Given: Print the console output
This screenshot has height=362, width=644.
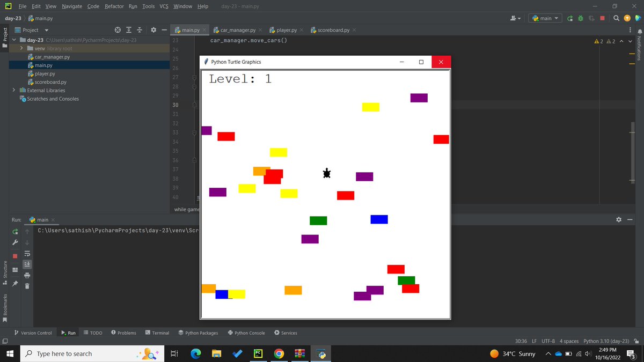Looking at the screenshot, I should coord(27,275).
